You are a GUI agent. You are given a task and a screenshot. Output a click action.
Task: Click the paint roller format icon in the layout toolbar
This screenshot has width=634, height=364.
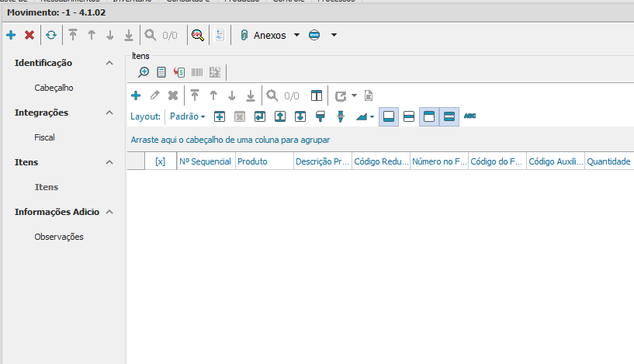pos(320,116)
